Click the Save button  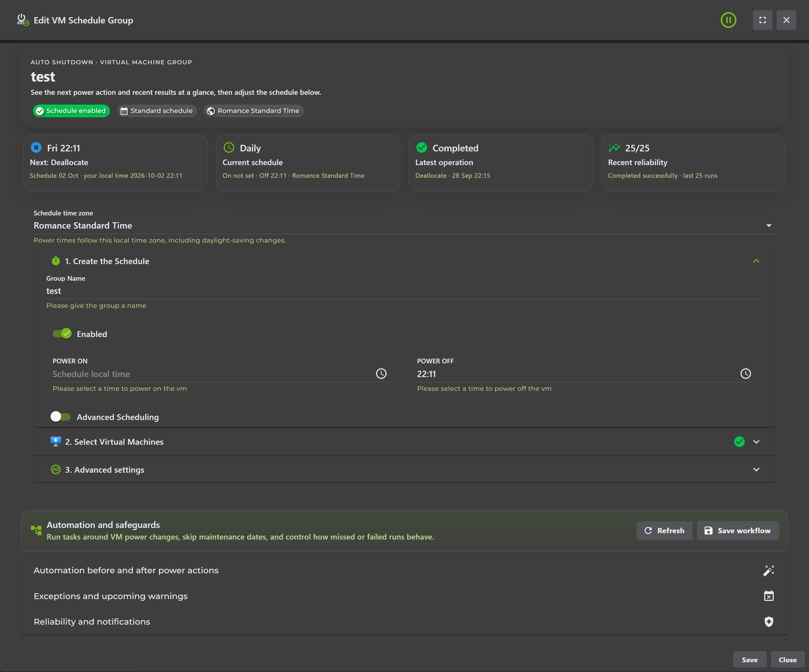click(750, 660)
